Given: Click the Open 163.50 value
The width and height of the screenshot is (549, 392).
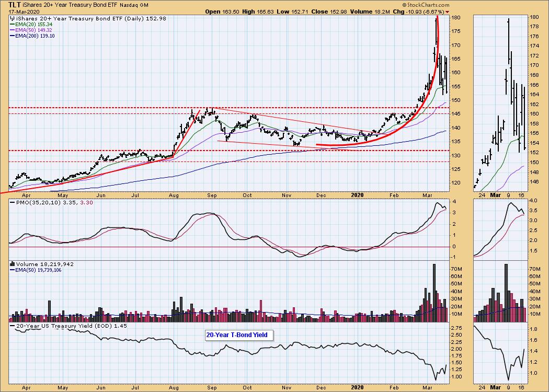Looking at the screenshot, I should pos(222,11).
